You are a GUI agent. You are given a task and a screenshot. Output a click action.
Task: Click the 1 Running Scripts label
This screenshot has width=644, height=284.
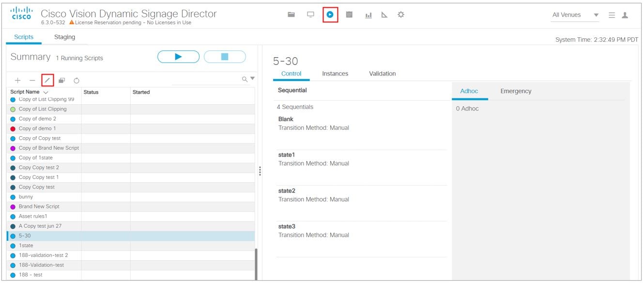[x=79, y=58]
